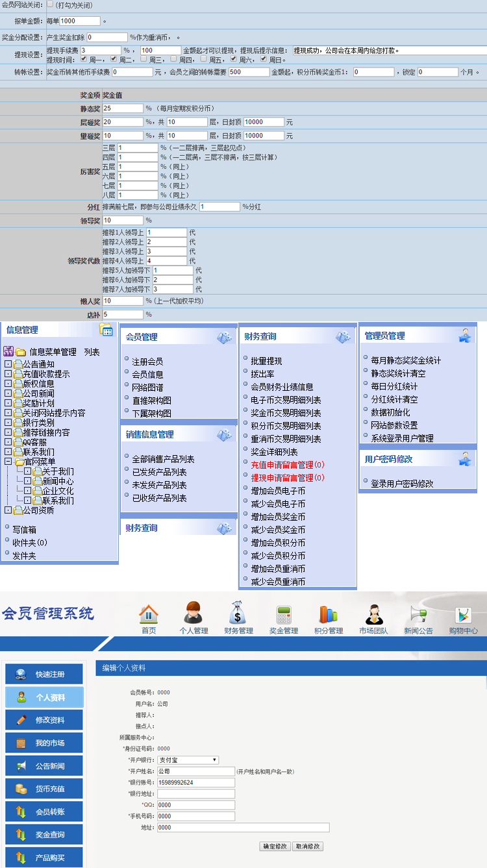
Task: Click 银行账号 field showing 15989992624
Action: (x=196, y=783)
